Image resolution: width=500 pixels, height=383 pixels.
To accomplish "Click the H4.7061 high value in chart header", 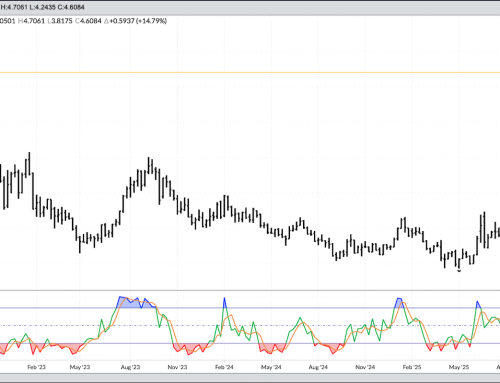I will click(x=31, y=21).
